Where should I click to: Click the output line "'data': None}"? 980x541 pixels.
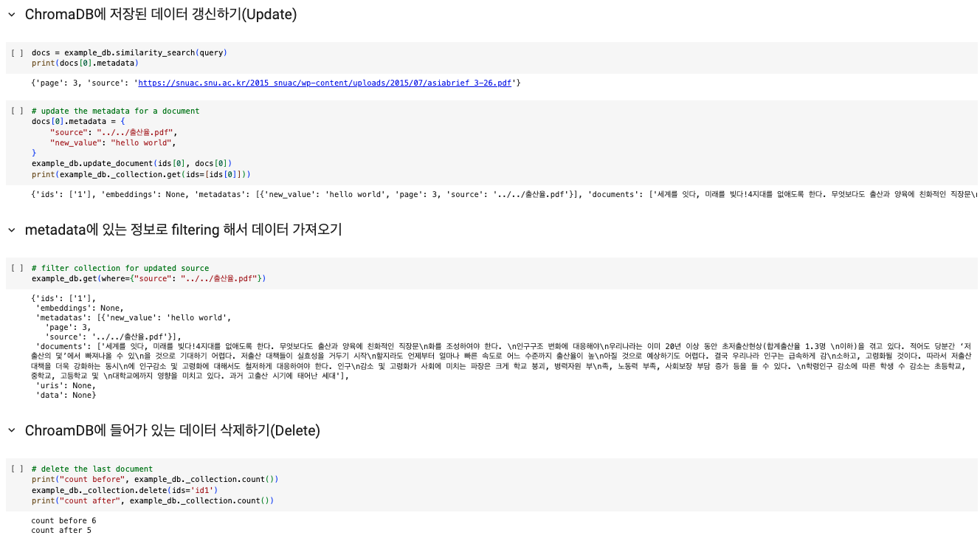[66, 396]
